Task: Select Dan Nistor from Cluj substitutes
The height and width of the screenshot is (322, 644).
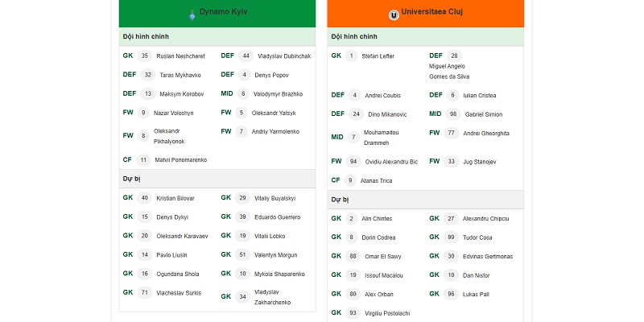Action: click(x=476, y=275)
